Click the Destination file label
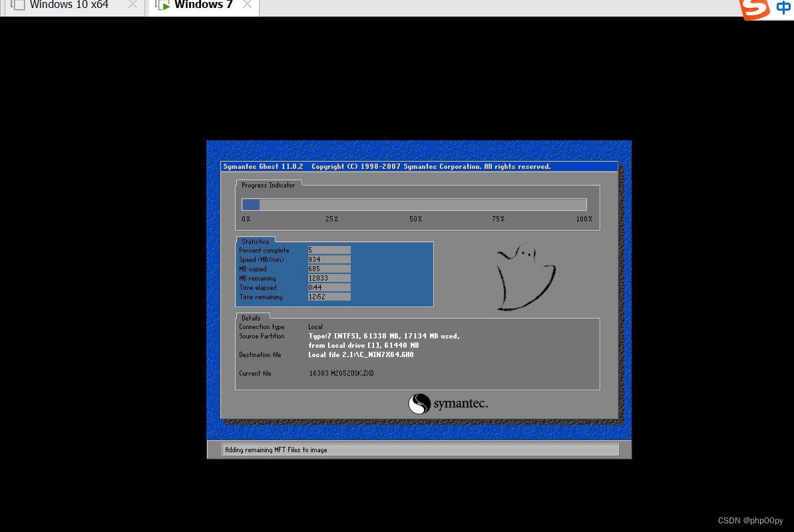Image resolution: width=794 pixels, height=532 pixels. [260, 355]
